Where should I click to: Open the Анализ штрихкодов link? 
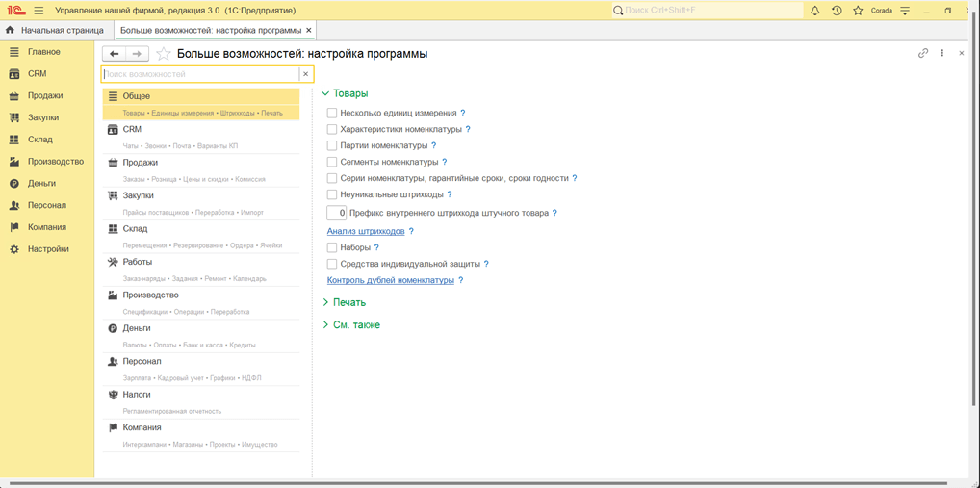point(366,231)
